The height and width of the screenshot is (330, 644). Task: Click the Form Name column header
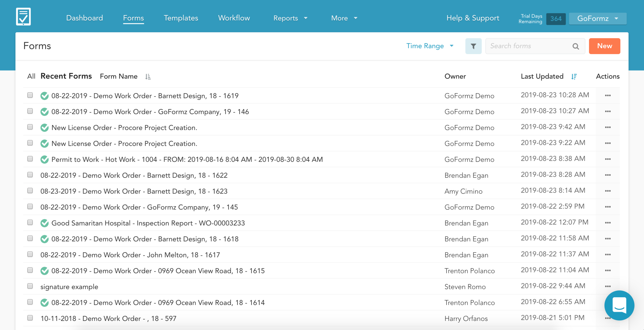119,77
